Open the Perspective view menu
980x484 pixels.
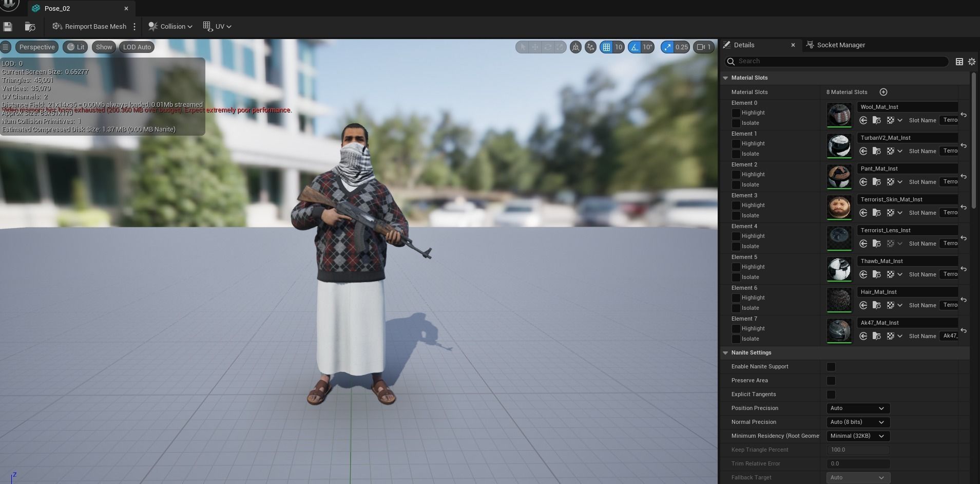[x=37, y=47]
